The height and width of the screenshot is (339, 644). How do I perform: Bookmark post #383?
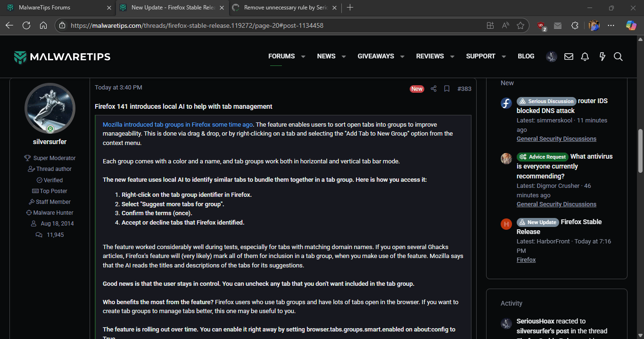pos(447,89)
